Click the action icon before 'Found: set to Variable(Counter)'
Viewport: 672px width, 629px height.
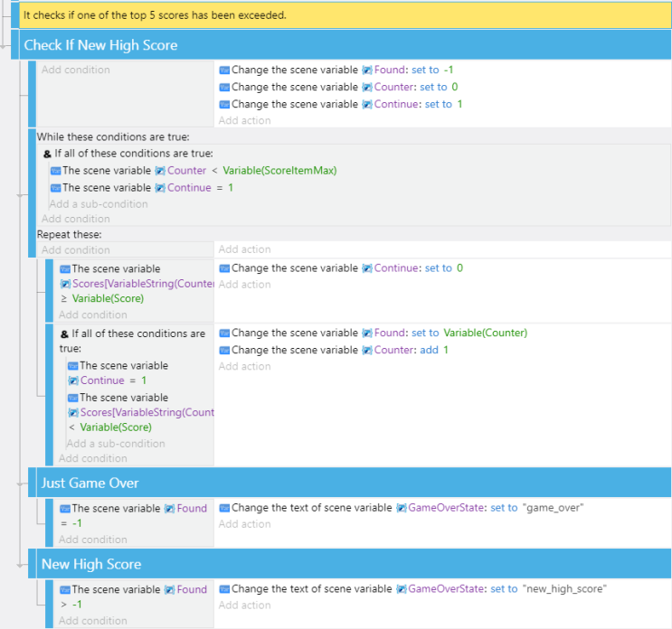point(224,333)
